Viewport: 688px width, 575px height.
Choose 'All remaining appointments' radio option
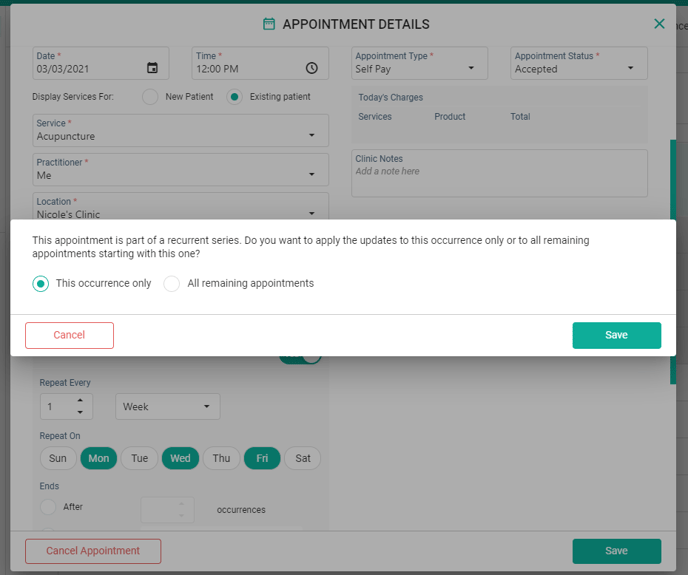[172, 284]
